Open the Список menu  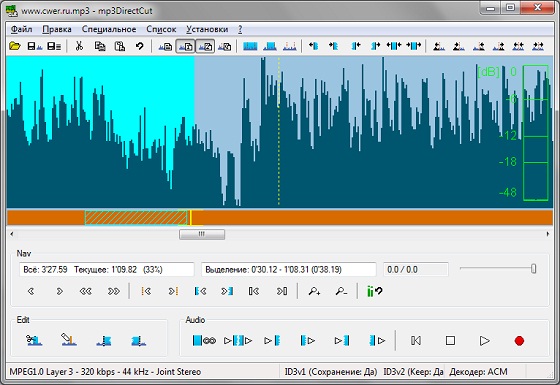pyautogui.click(x=161, y=29)
